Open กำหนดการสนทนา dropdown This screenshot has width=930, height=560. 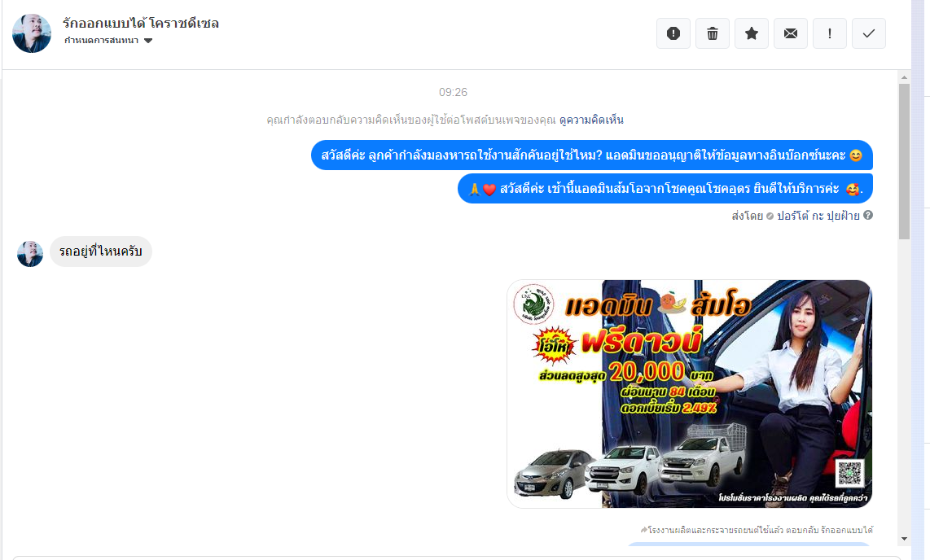[x=108, y=41]
